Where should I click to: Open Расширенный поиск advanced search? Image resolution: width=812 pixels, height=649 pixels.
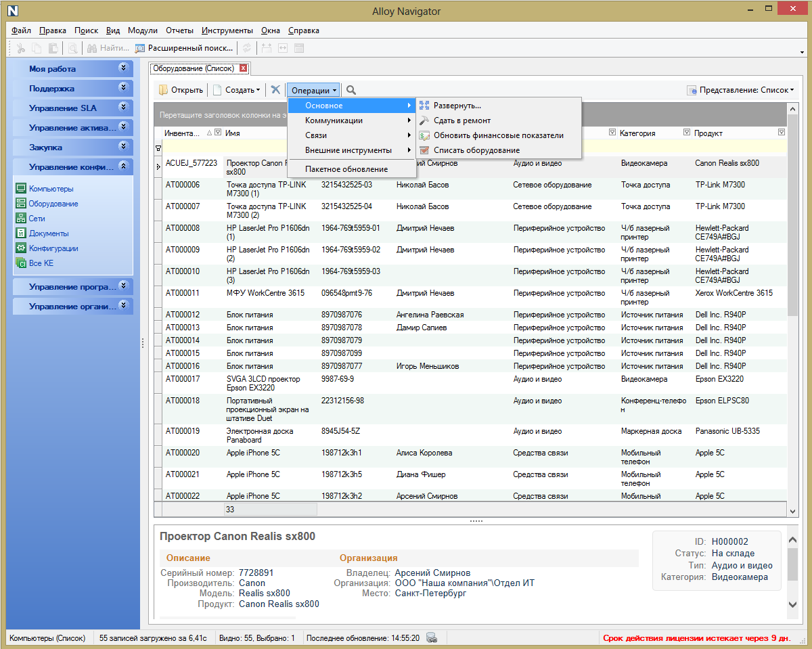(x=185, y=48)
